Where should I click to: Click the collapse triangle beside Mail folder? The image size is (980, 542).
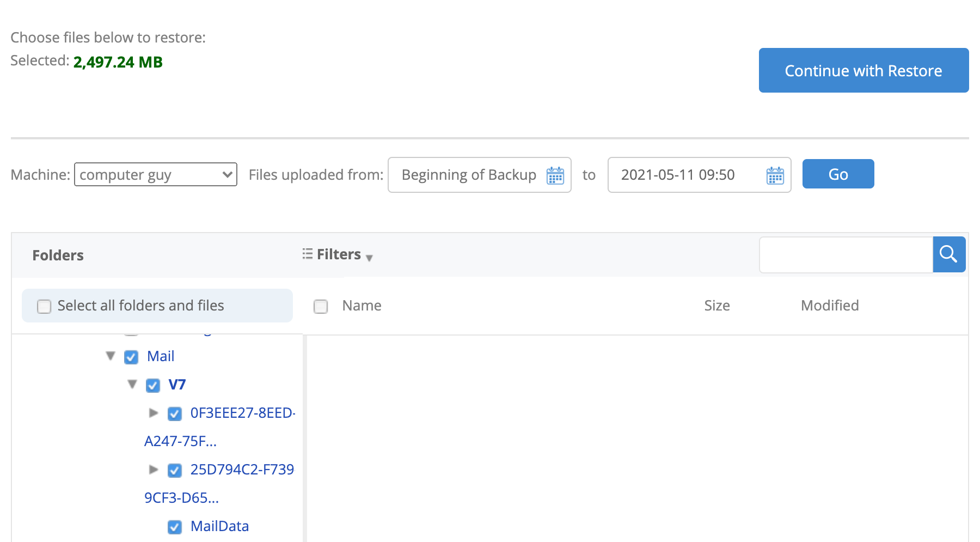point(110,357)
